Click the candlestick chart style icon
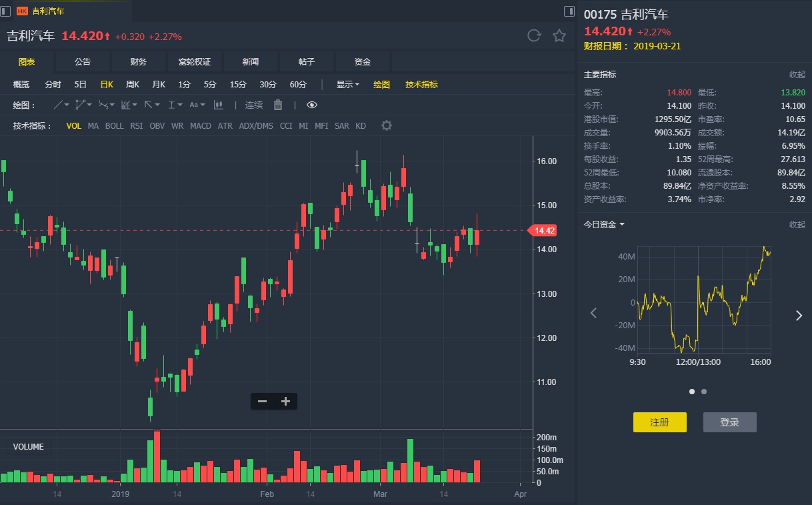This screenshot has height=505, width=812. click(217, 105)
